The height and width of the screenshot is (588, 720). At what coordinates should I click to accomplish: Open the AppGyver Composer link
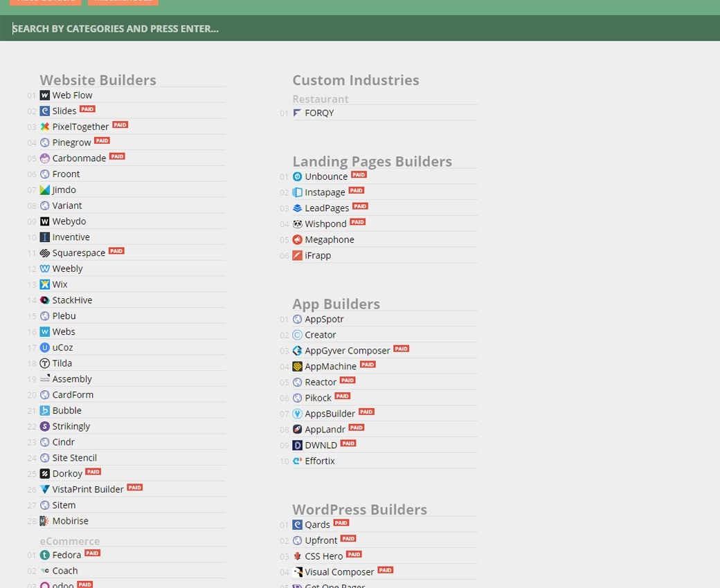coord(348,351)
